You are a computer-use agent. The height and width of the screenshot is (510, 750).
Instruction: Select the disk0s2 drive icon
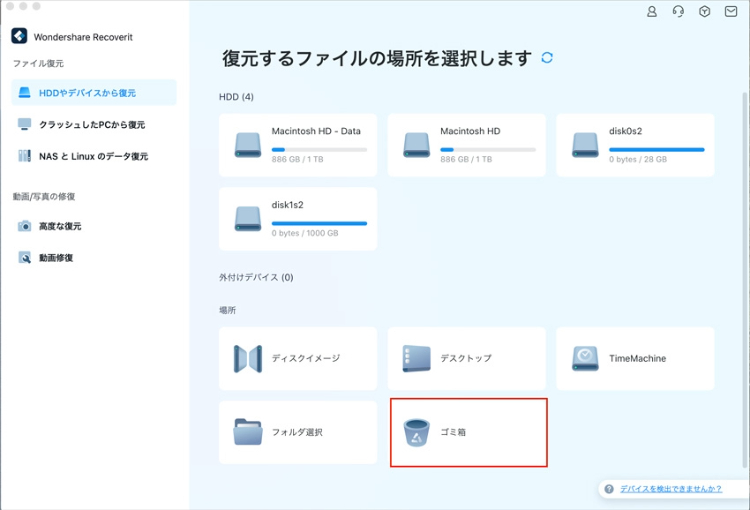[585, 145]
